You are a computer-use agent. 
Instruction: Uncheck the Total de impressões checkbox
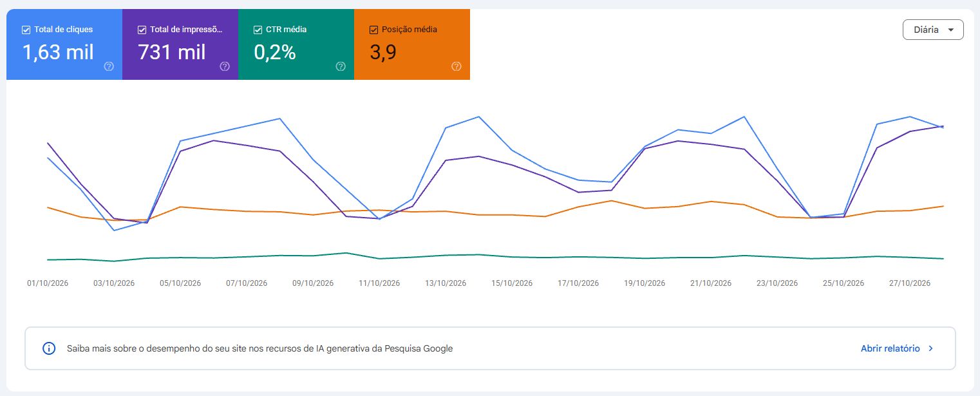point(142,30)
